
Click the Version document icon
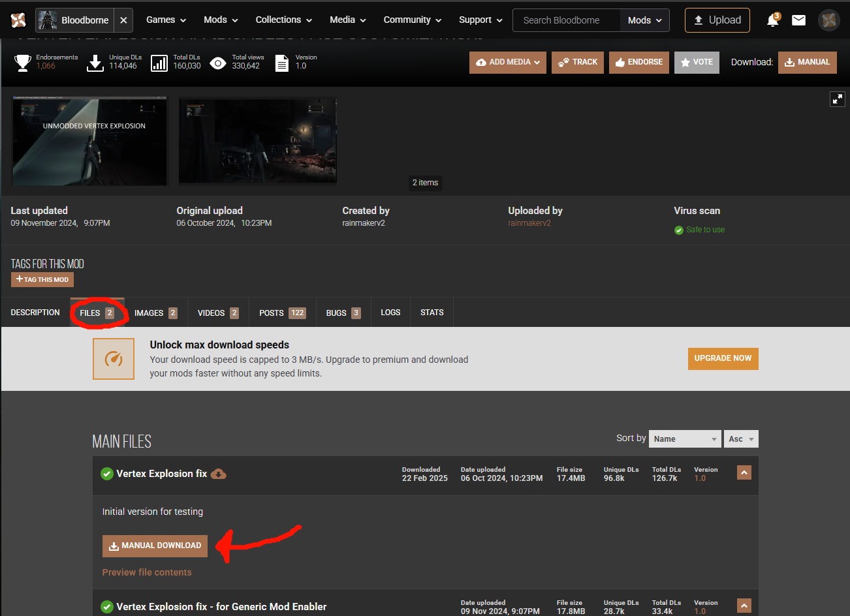coord(282,63)
